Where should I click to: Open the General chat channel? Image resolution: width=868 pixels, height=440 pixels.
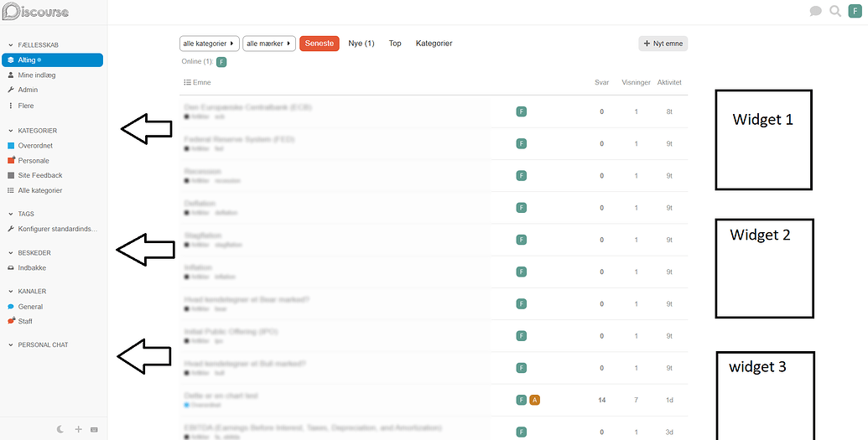tap(30, 307)
